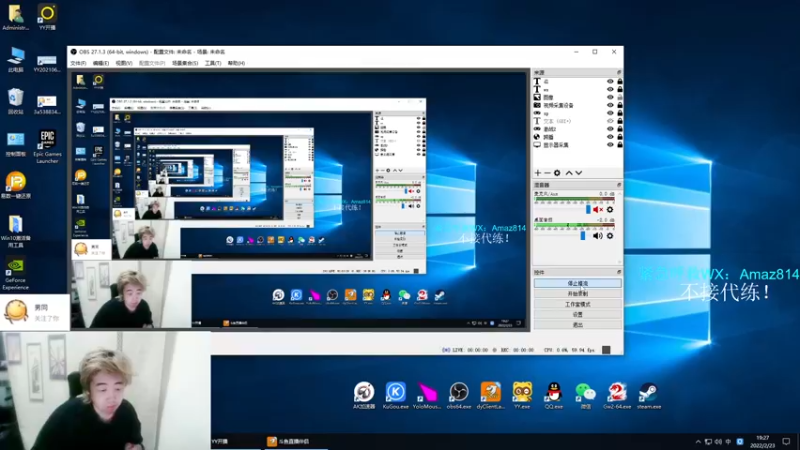Pop out the 混音器 mixer dock
Viewport: 800px width, 450px height.
point(619,185)
